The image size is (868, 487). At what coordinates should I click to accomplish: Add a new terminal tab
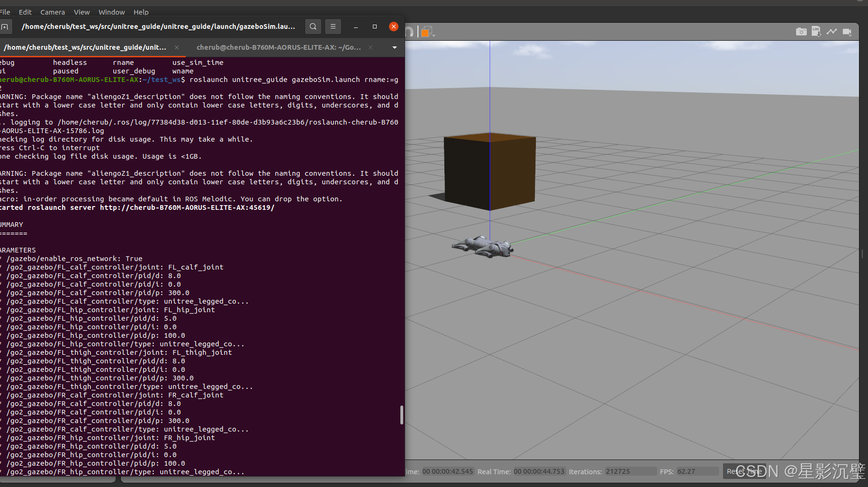coord(4,27)
